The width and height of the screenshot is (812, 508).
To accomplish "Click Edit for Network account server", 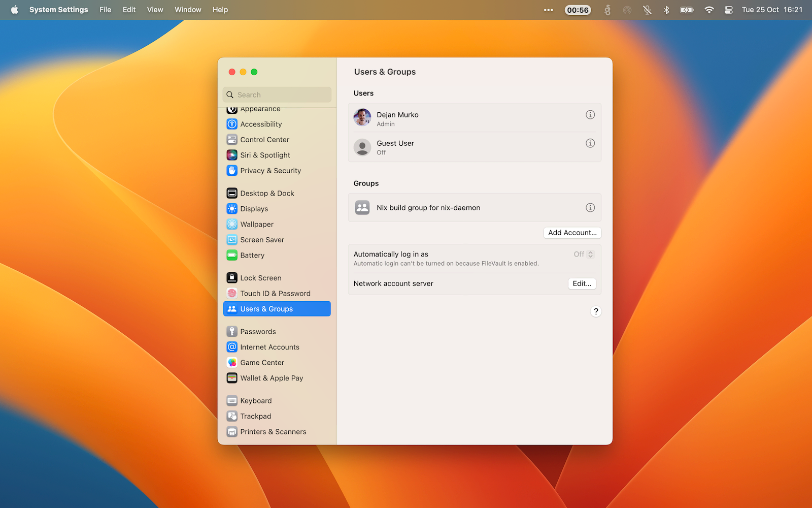I will tap(582, 284).
